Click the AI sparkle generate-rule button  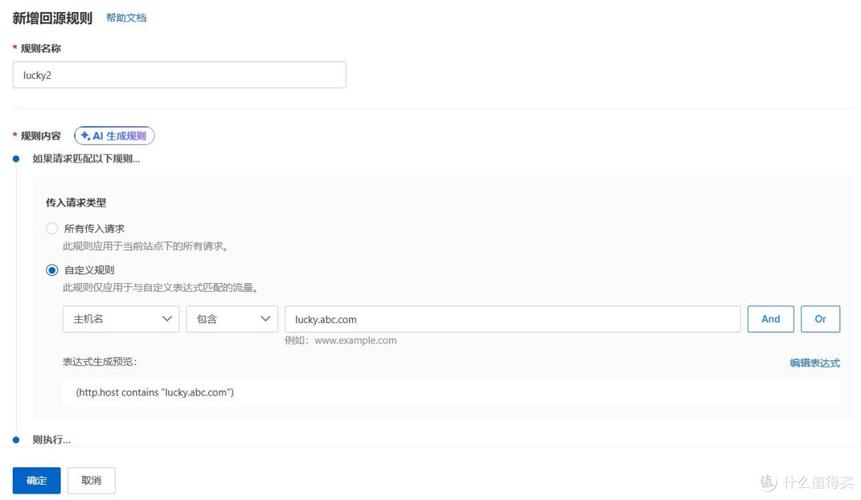click(114, 136)
